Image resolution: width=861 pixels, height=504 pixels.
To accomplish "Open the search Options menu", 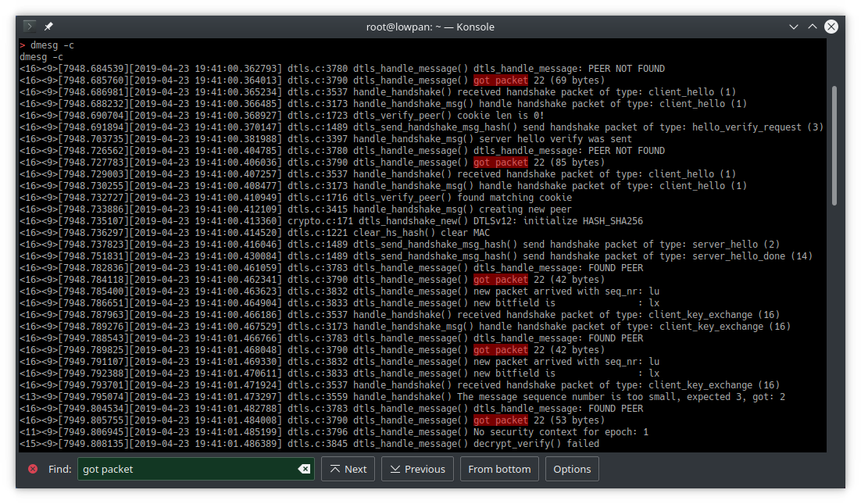I will pos(572,469).
